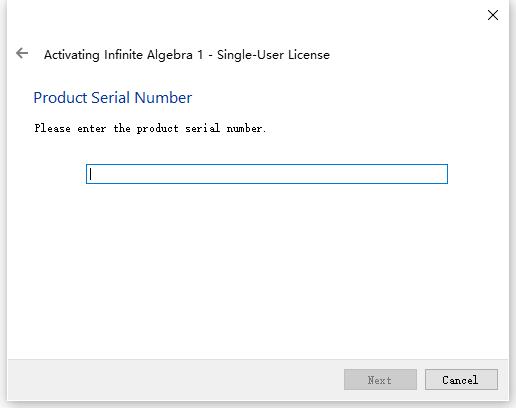Select the left-pointing arrow beside the title
The height and width of the screenshot is (408, 516).
22,53
